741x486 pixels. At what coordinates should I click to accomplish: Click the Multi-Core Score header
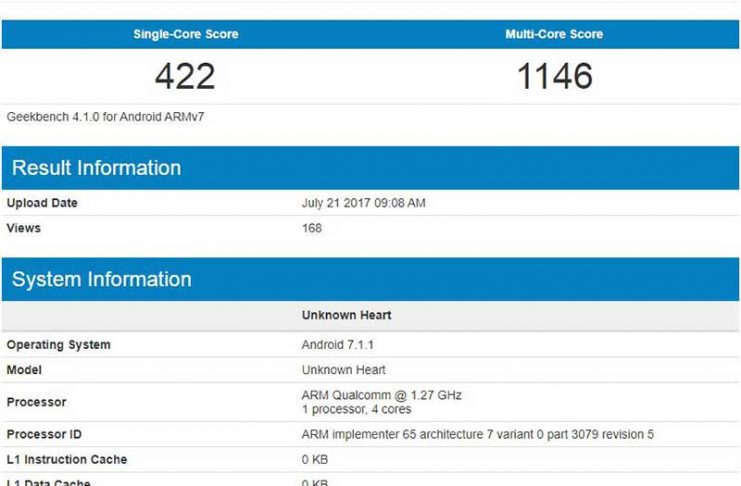coord(554,34)
